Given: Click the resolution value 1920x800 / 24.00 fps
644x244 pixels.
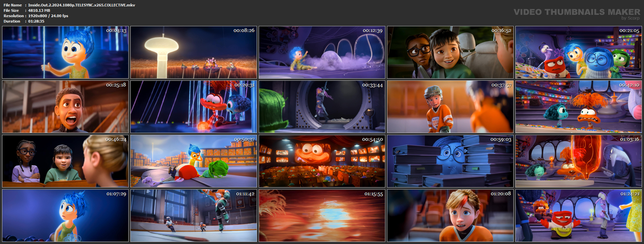Looking at the screenshot, I should [48, 16].
